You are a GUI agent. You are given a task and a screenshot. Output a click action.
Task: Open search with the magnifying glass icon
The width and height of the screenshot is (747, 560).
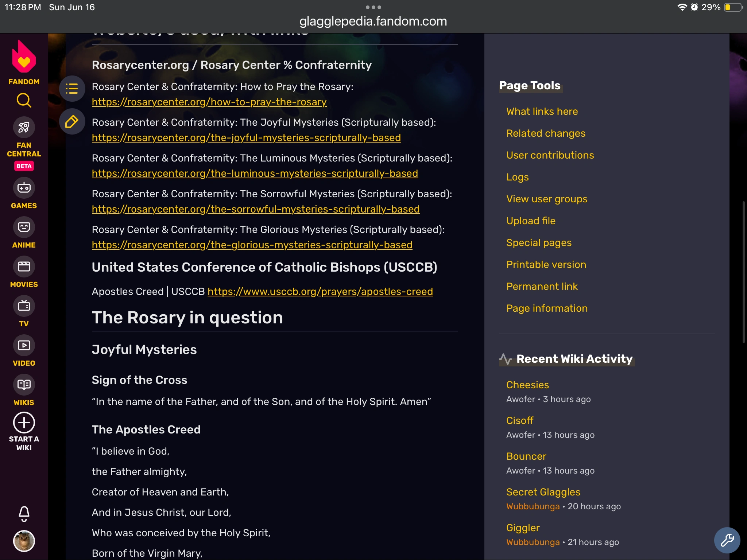(24, 100)
